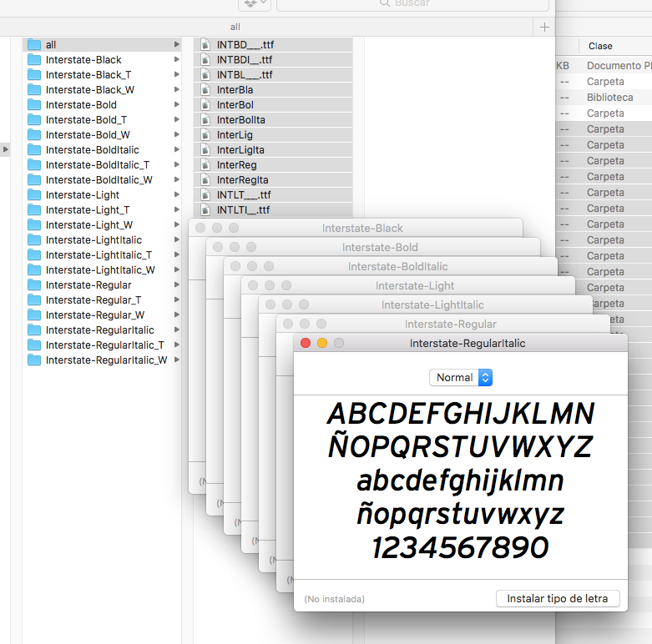Click the INTLTI__.ttf file icon

205,209
